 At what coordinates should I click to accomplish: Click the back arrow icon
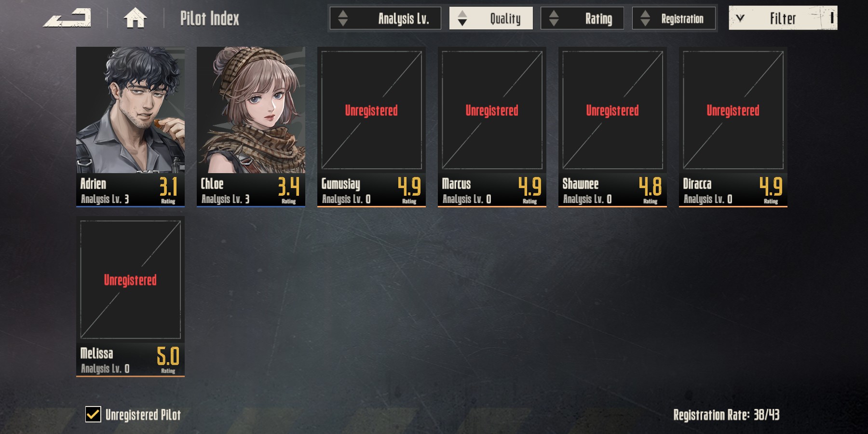67,18
